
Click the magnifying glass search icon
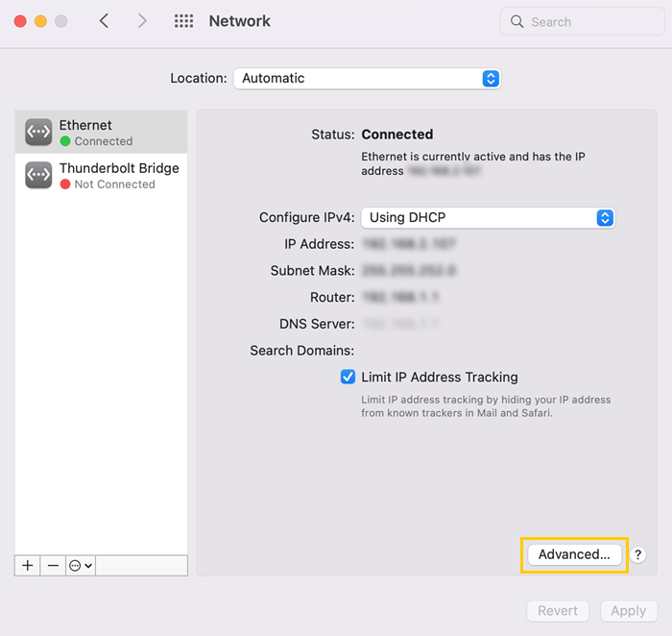click(x=517, y=21)
